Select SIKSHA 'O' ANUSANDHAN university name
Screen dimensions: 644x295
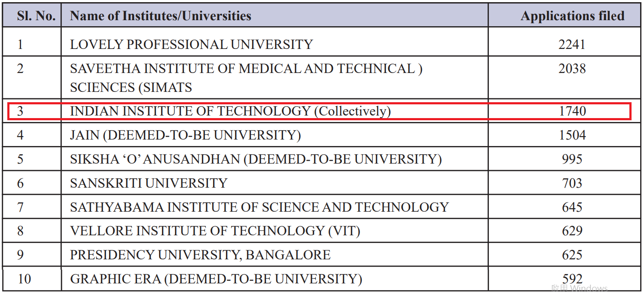(256, 159)
